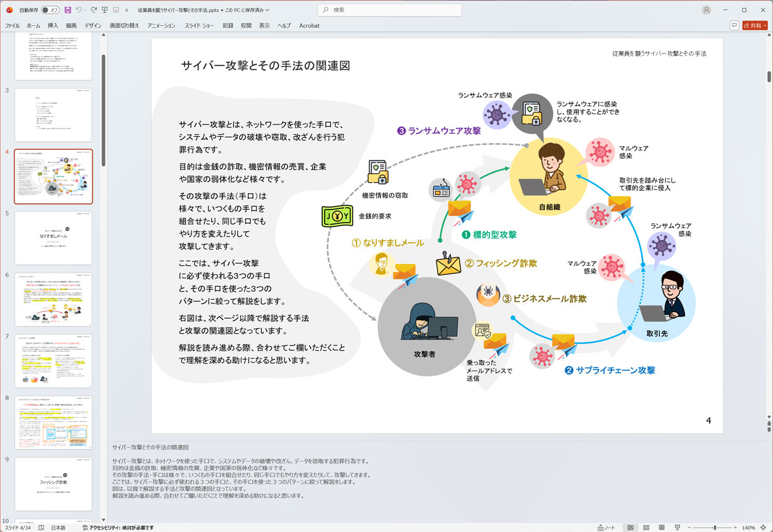Click the Save icon in Quick Access Toolbar
773x532 pixels.
[x=68, y=10]
